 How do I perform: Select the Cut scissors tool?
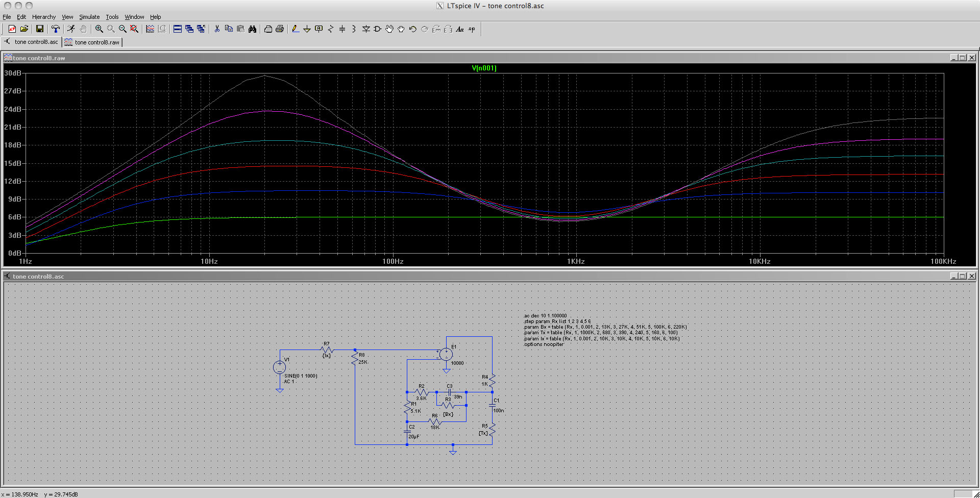tap(217, 29)
